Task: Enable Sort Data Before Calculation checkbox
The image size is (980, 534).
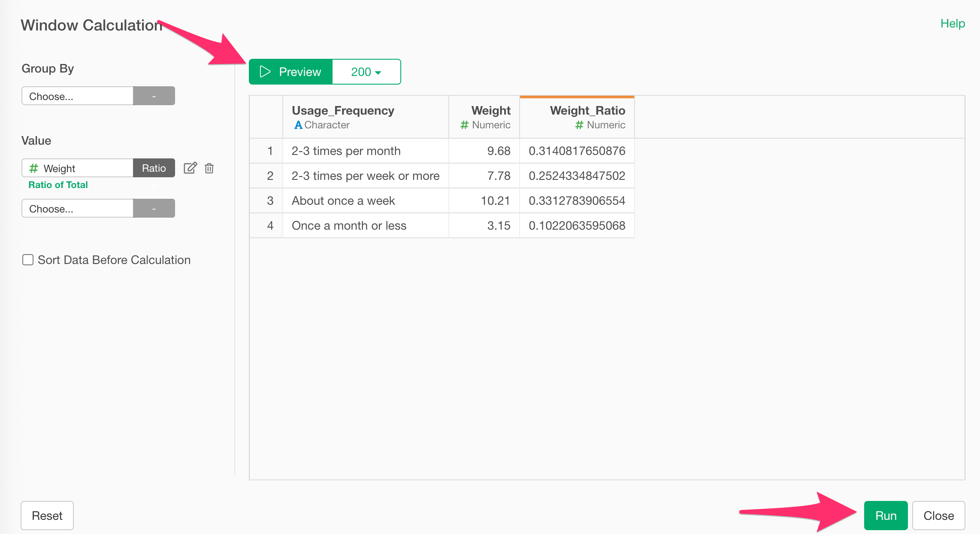Action: (28, 260)
